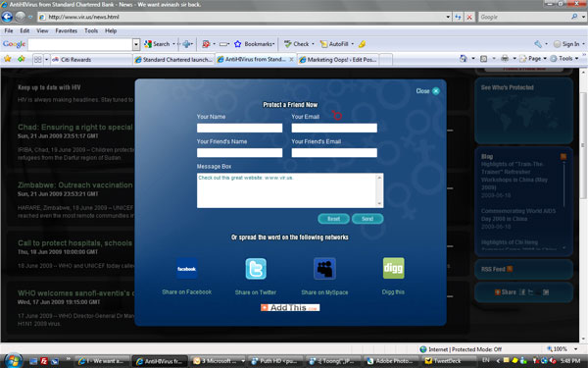588x368 pixels.
Task: Open the File menu
Action: pos(9,30)
